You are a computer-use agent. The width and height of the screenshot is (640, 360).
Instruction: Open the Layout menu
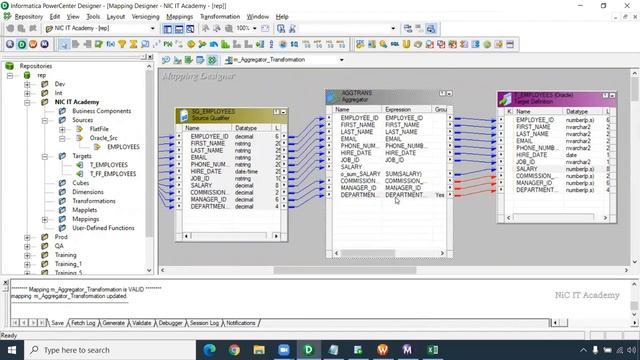pyautogui.click(x=116, y=17)
